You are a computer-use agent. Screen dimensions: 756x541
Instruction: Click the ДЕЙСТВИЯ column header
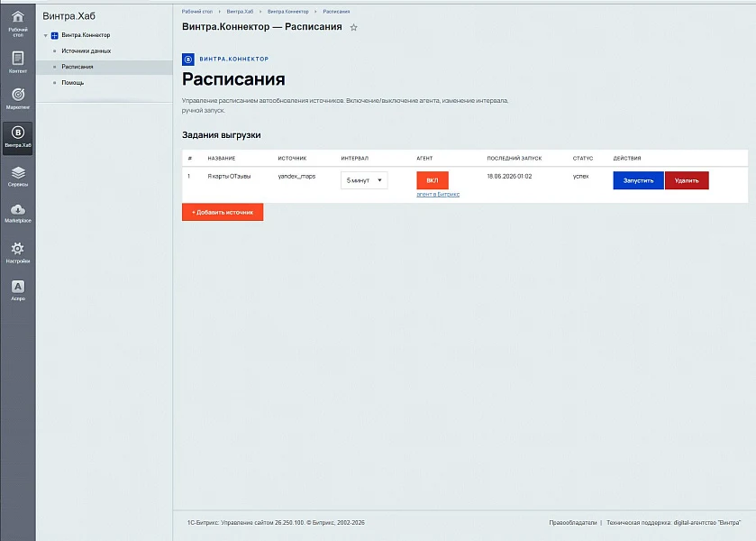pyautogui.click(x=627, y=159)
